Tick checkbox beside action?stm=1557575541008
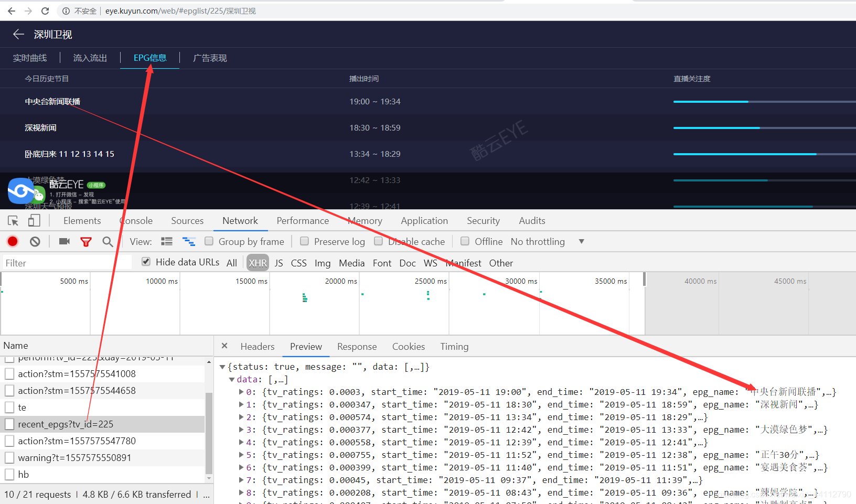The width and height of the screenshot is (856, 504). pyautogui.click(x=9, y=373)
